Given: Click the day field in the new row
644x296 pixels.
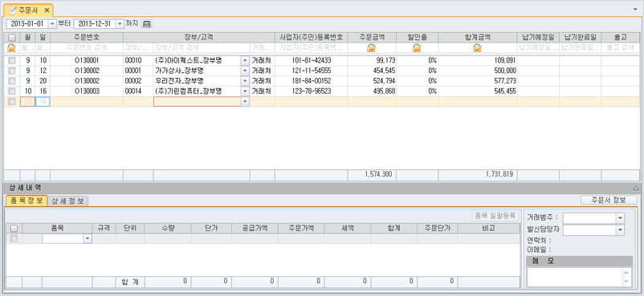Looking at the screenshot, I should tap(43, 101).
